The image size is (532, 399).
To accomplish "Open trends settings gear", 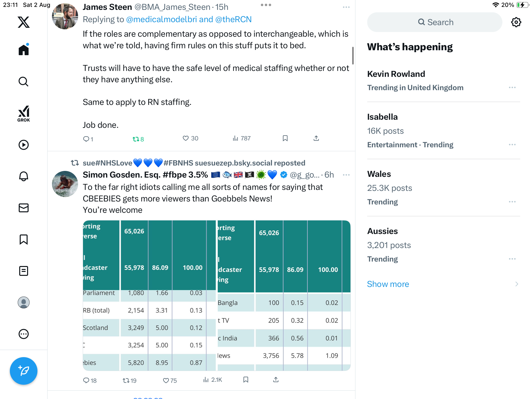I will pos(516,22).
